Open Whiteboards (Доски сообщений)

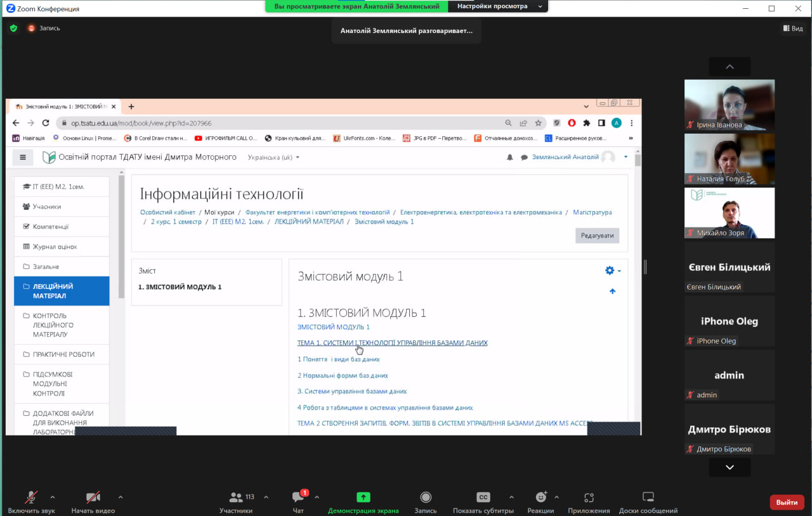(648, 498)
